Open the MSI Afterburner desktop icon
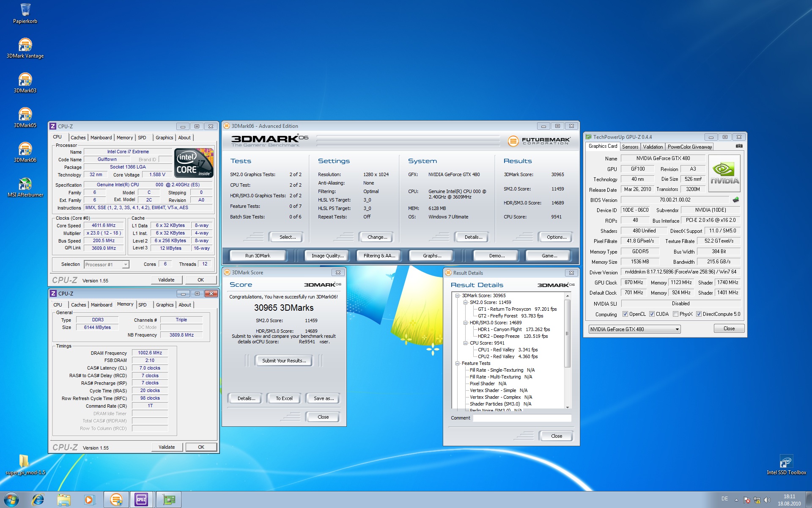Viewport: 812px width, 508px height. [x=25, y=187]
